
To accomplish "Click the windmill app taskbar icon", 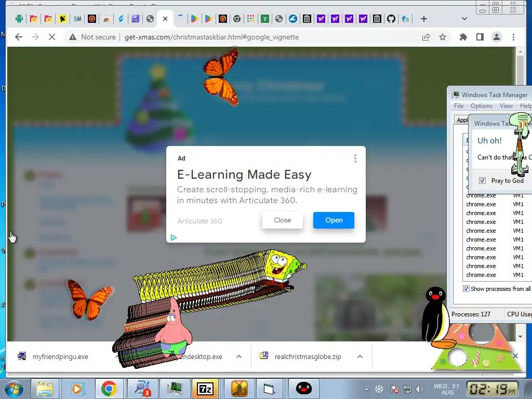I will click(239, 389).
